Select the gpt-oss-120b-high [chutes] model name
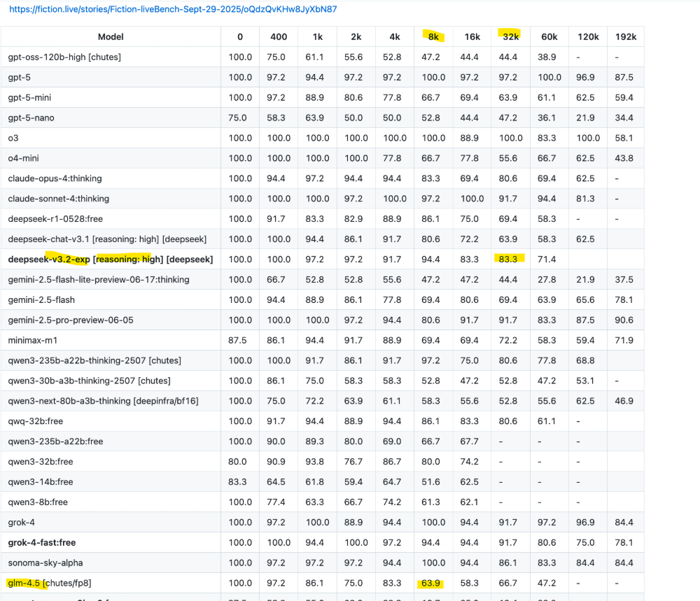 [x=64, y=57]
